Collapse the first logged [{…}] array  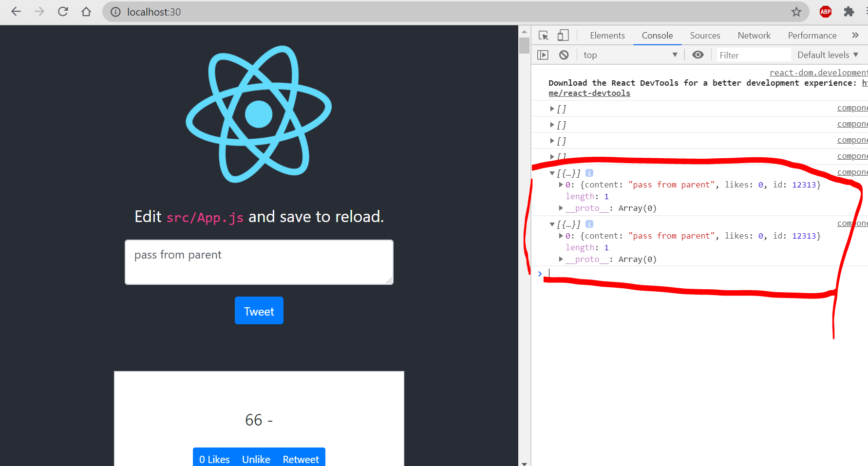(552, 173)
